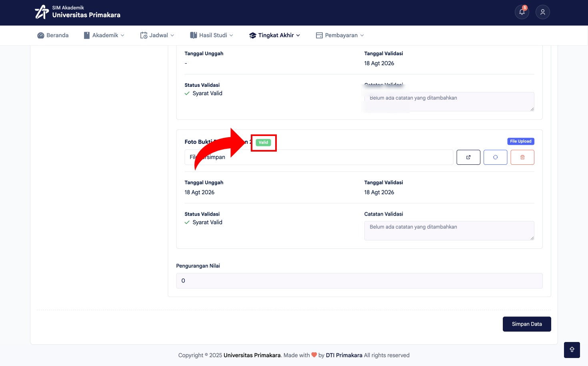Open the DTI Primakara footer link
Image resolution: width=588 pixels, height=366 pixels.
coord(344,355)
